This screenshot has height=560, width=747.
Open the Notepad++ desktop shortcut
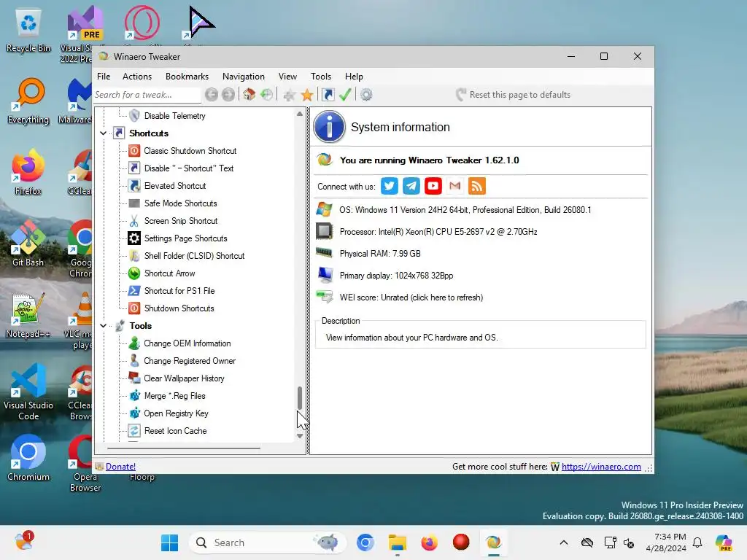[x=28, y=315]
